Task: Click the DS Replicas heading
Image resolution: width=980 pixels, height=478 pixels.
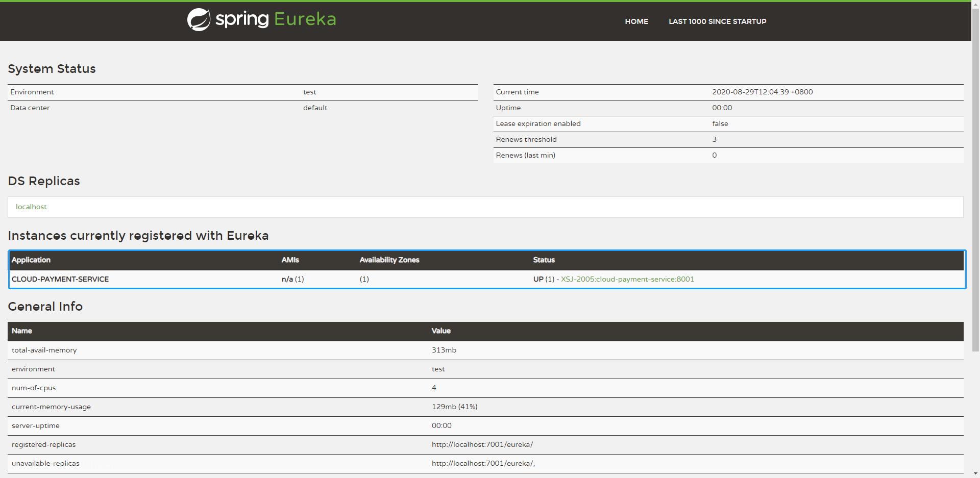Action: click(44, 181)
